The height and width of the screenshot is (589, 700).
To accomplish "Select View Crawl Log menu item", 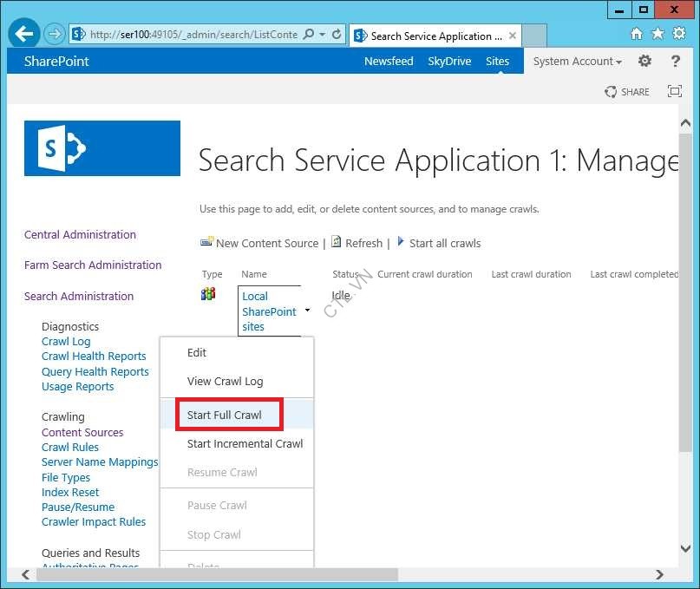I will coord(225,381).
